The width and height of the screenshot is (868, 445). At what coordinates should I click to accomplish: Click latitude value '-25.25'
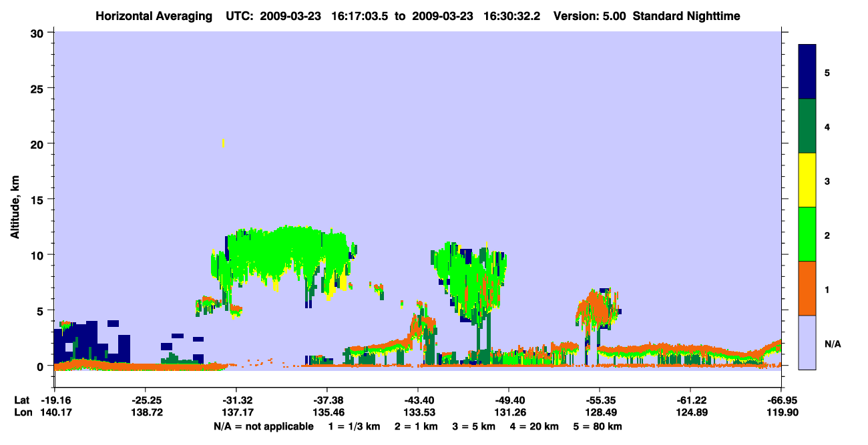(x=146, y=400)
